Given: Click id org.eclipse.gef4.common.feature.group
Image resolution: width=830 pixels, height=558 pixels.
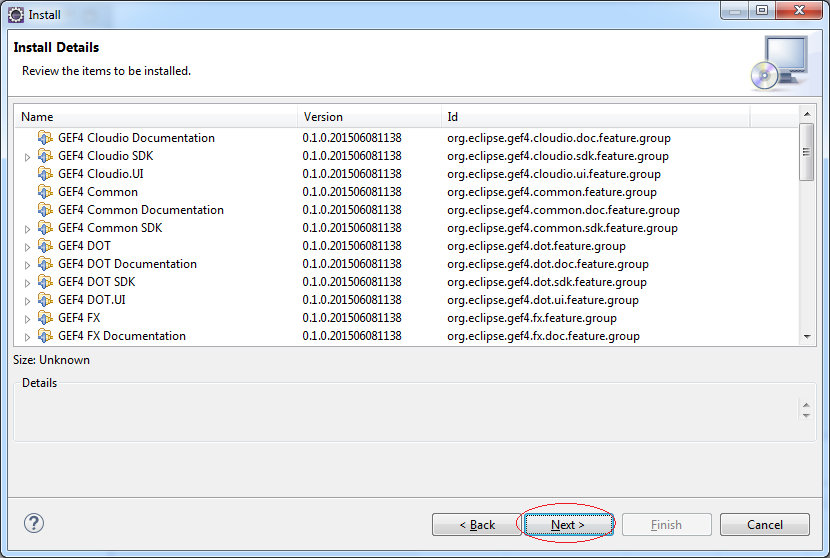Looking at the screenshot, I should (x=552, y=192).
